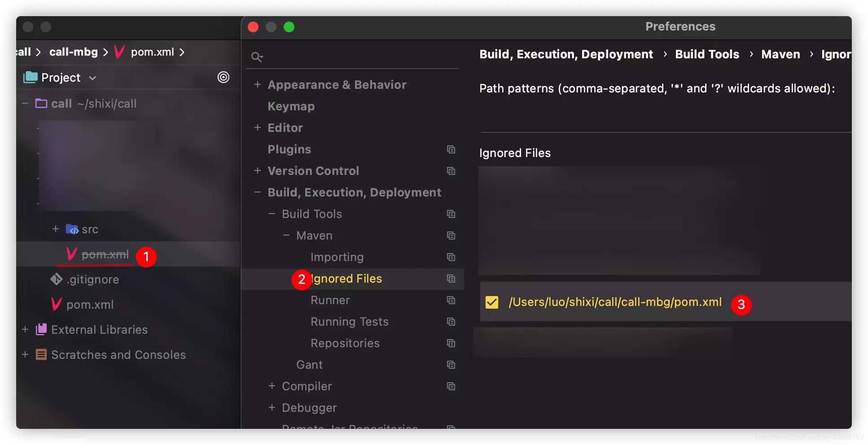Click pom.xml in breadcrumb bar
Image resolution: width=868 pixels, height=445 pixels.
coord(153,52)
